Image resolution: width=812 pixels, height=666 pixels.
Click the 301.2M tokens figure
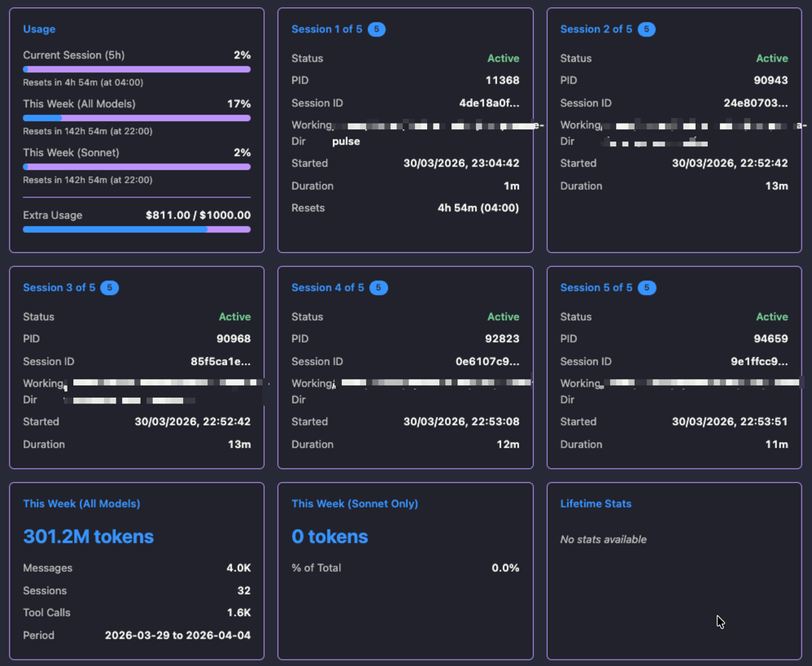[89, 536]
